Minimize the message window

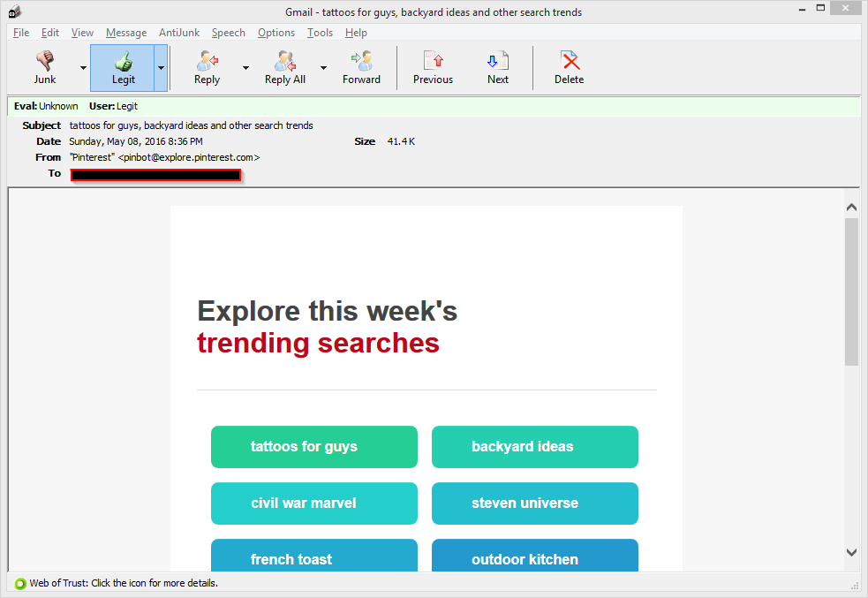click(x=802, y=9)
